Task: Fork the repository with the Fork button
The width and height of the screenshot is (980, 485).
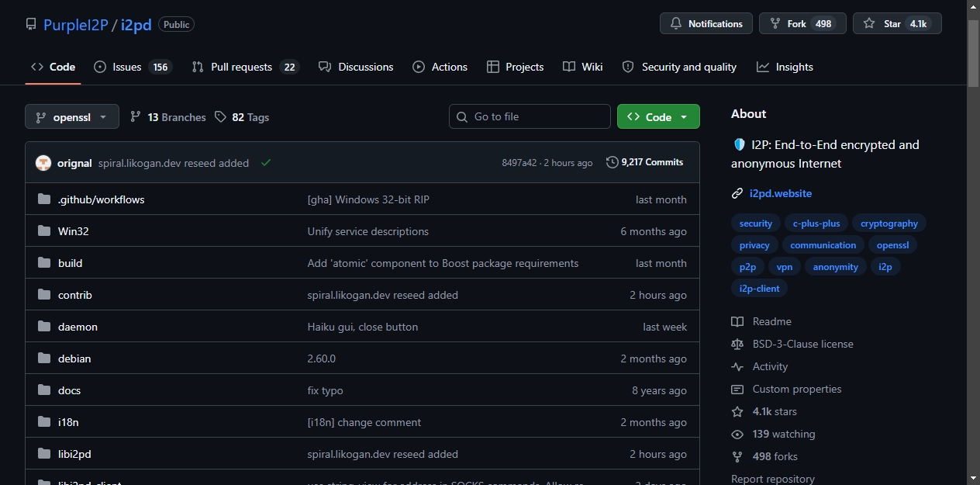Action: coord(802,23)
